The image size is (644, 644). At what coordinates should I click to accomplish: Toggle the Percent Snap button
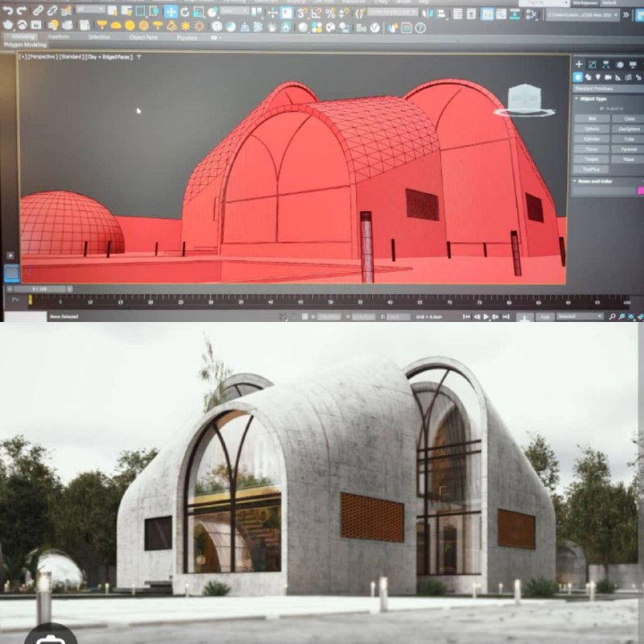330,13
